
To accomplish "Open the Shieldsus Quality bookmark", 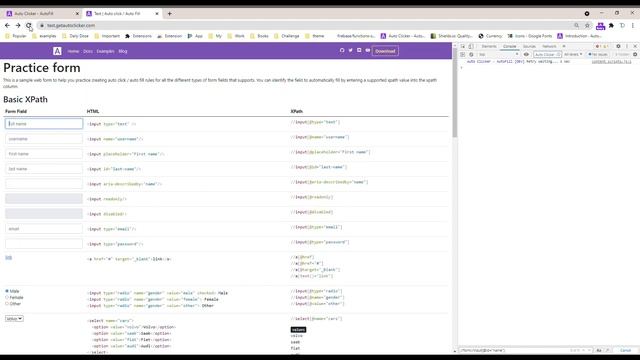I will point(451,36).
